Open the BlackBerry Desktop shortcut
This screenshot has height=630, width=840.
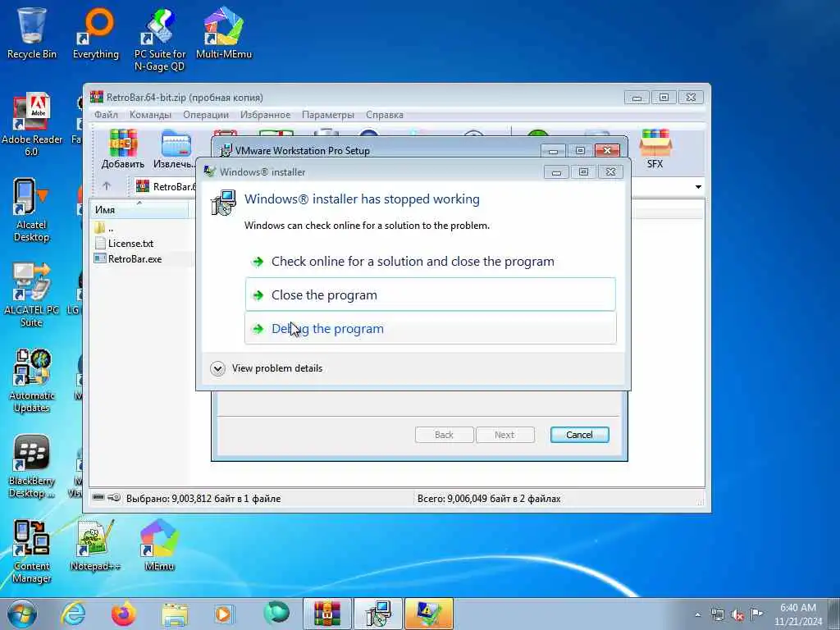click(x=31, y=467)
